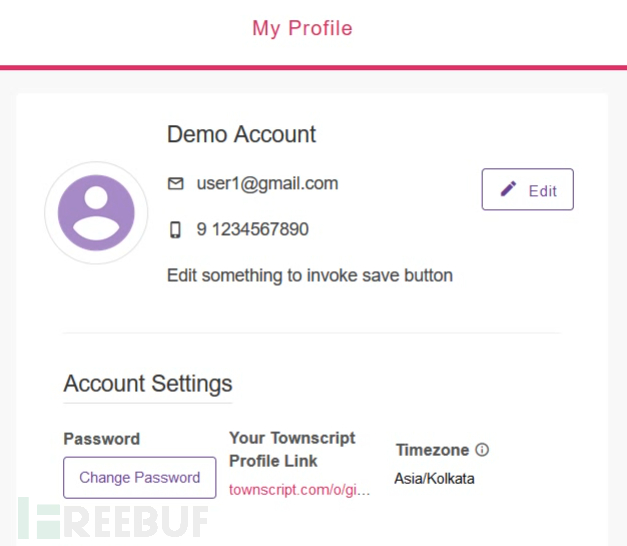The image size is (627, 546).
Task: Open the Change Password dialog
Action: (x=140, y=478)
